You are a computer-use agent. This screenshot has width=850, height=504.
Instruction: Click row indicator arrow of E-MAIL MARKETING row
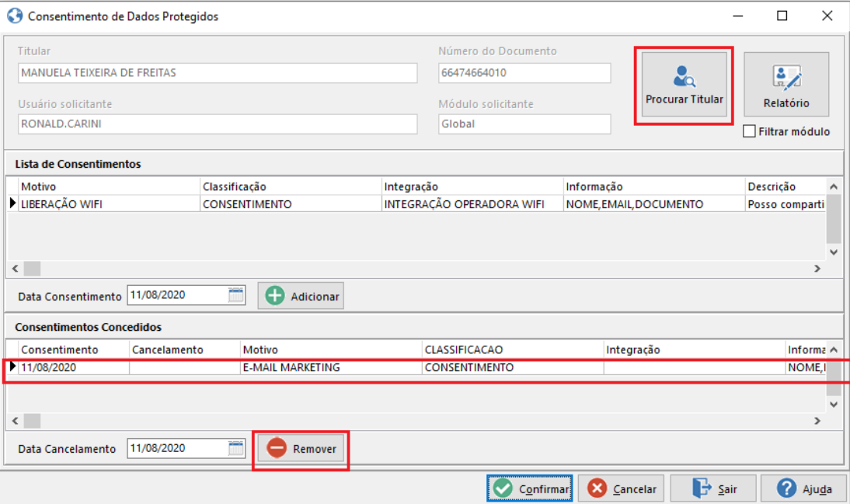point(12,367)
